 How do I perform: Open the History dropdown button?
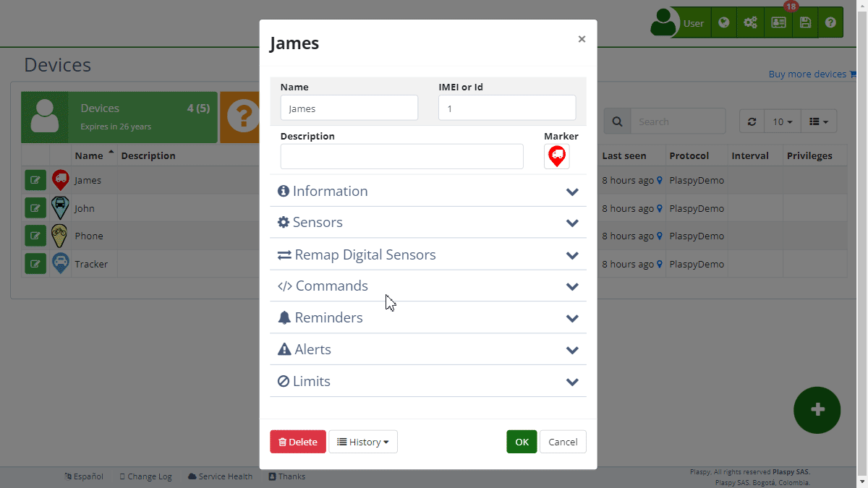click(x=363, y=442)
